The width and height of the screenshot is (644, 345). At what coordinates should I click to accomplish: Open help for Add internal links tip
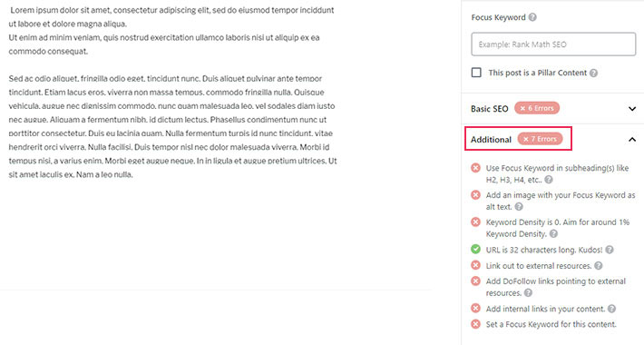click(x=611, y=309)
